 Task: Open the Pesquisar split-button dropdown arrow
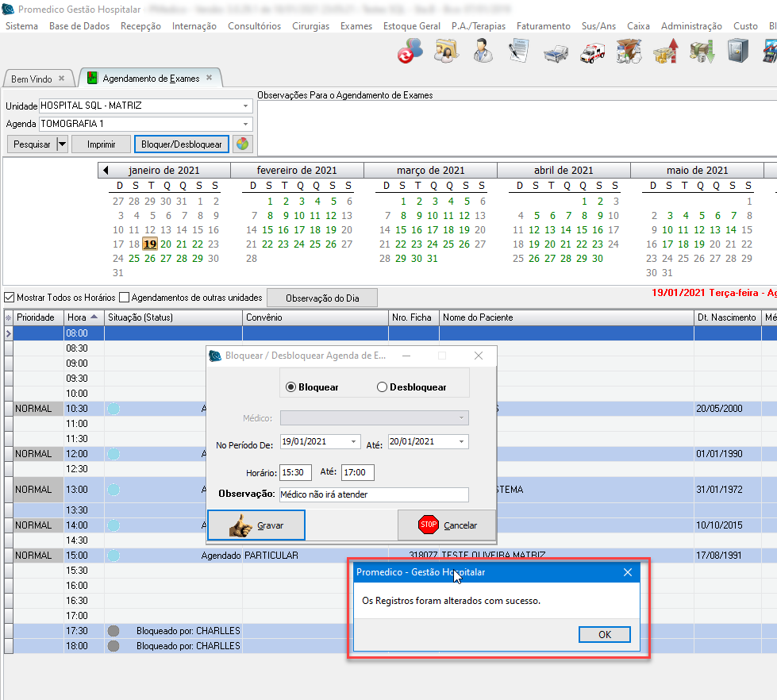tap(62, 144)
